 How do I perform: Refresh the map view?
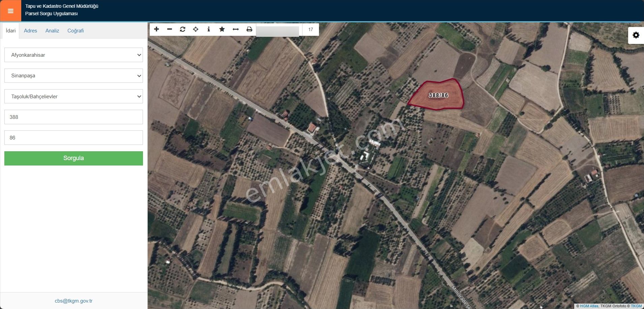point(183,29)
